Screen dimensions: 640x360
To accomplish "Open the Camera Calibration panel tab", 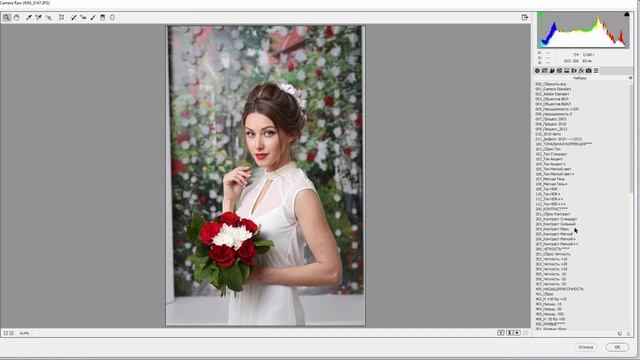I will click(589, 71).
